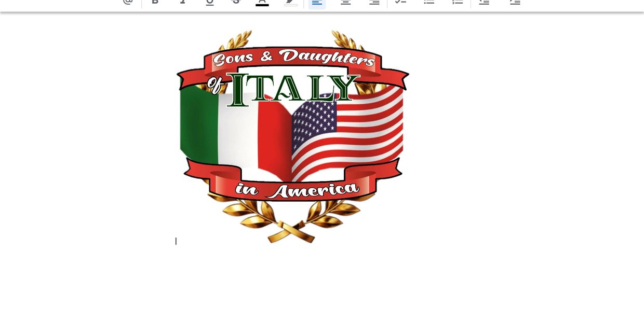
Task: Click the @ mention icon
Action: (x=128, y=2)
